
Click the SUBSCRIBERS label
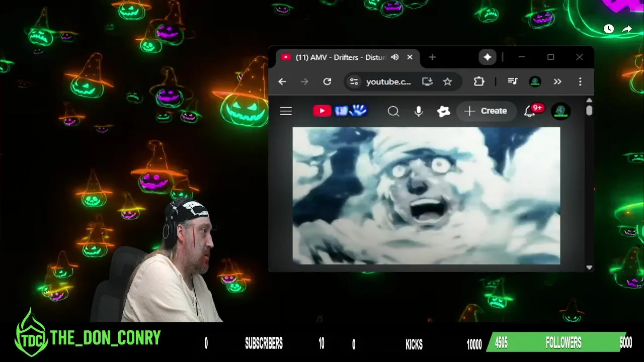click(x=264, y=343)
